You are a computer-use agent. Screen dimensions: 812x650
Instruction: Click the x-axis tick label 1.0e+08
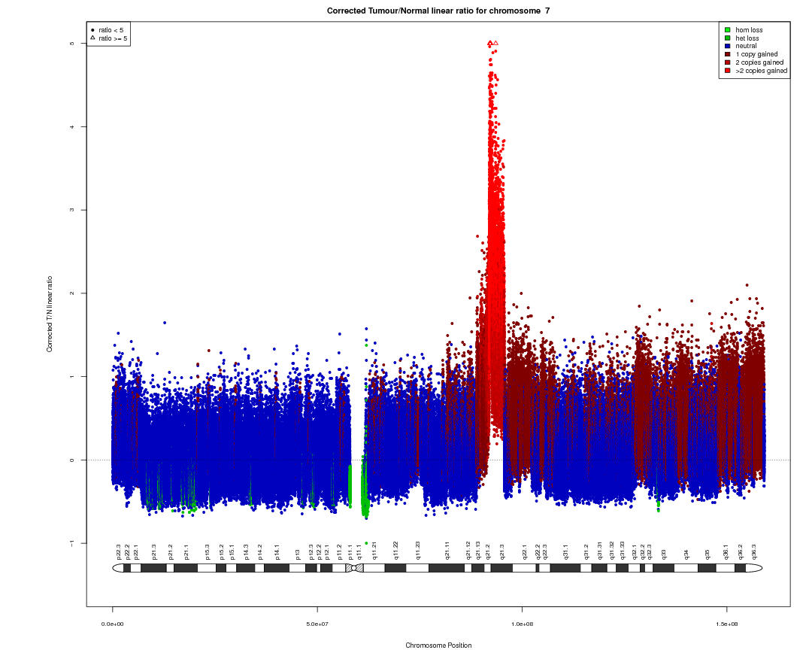click(x=522, y=624)
